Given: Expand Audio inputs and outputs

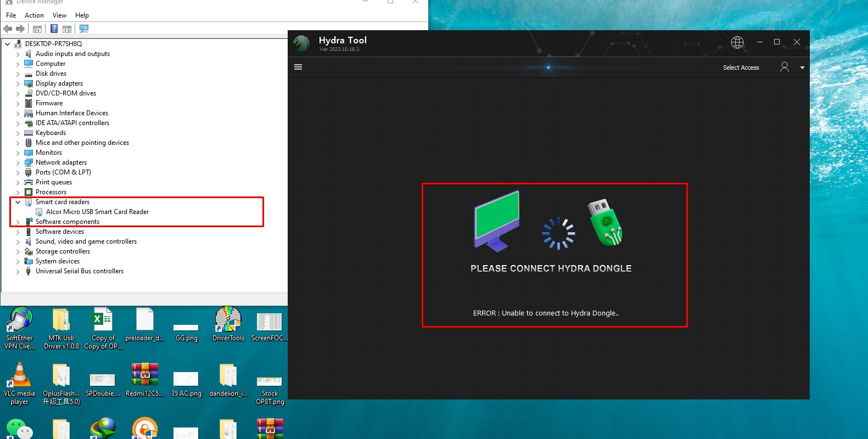Looking at the screenshot, I should tap(18, 54).
